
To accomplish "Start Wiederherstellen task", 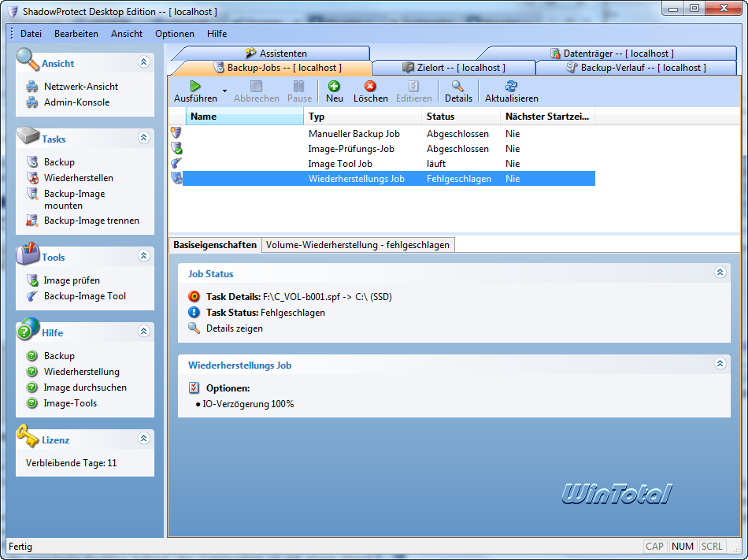I will [x=79, y=178].
